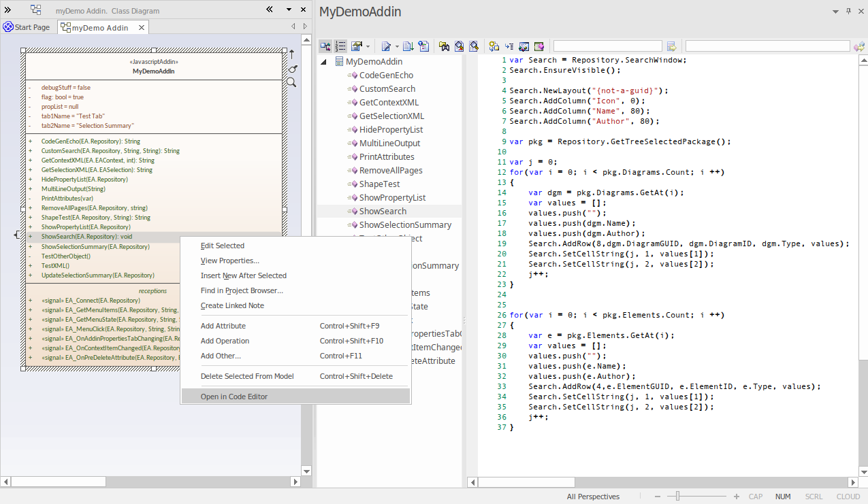Click the first search input field in toolbar
This screenshot has height=504, width=868.
pos(607,46)
